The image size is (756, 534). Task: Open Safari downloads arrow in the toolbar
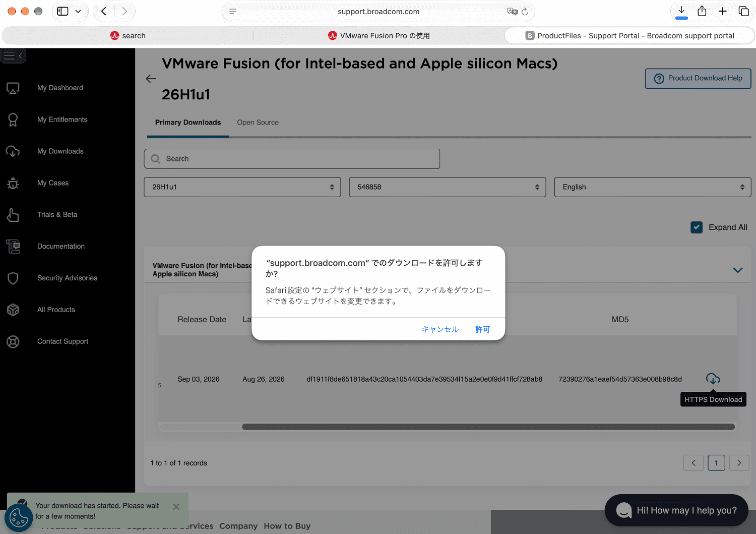coord(681,11)
